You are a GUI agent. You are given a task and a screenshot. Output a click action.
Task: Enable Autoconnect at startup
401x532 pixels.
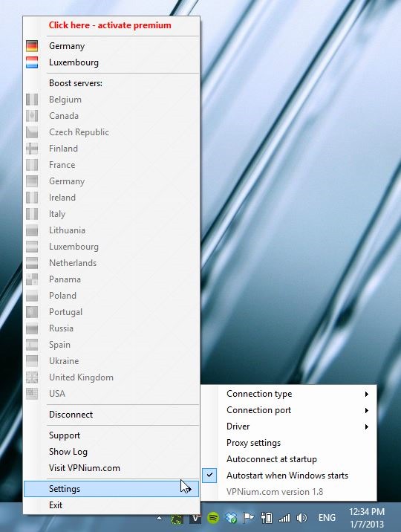(288, 459)
